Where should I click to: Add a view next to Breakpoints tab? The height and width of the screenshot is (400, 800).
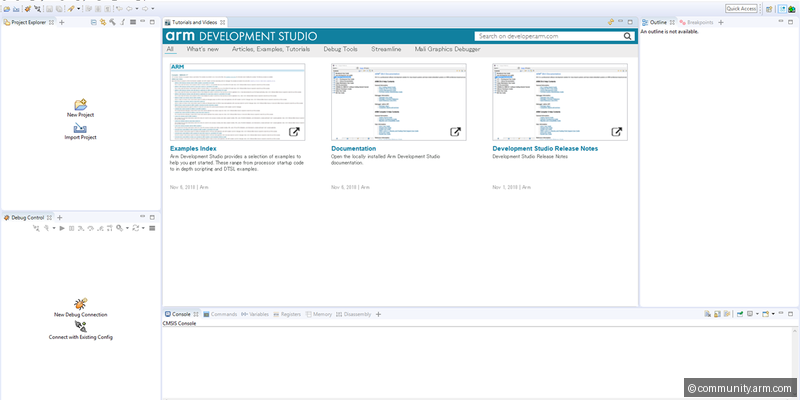click(x=720, y=22)
